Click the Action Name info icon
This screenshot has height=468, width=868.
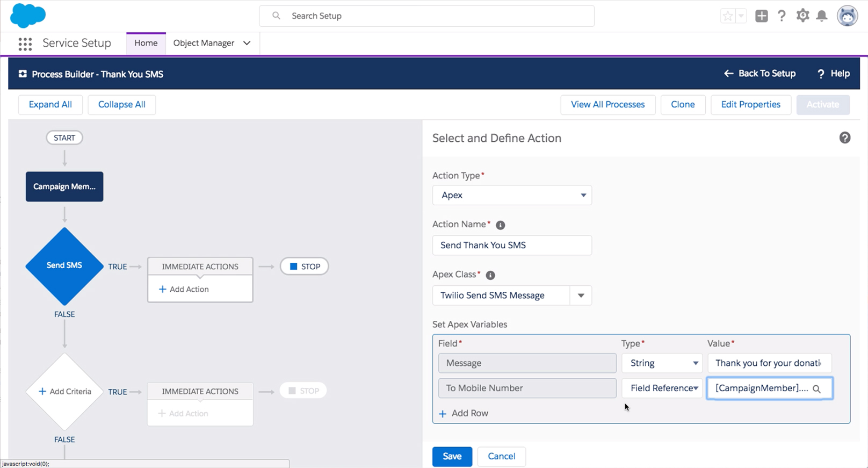(x=500, y=225)
